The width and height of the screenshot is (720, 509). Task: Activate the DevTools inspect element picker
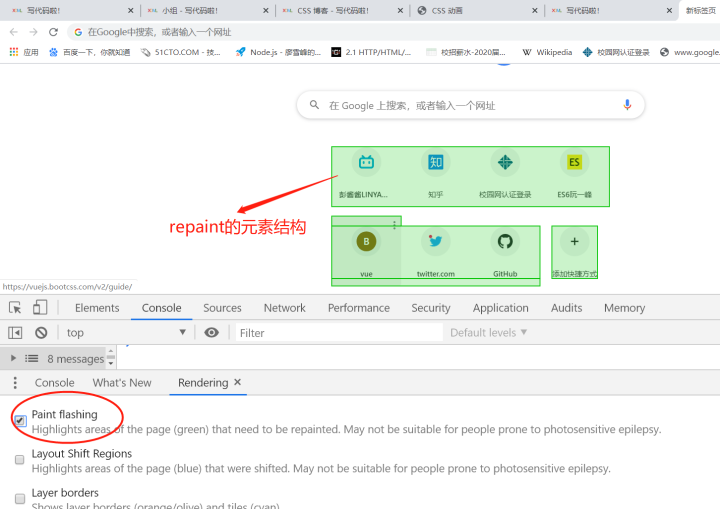pyautogui.click(x=15, y=308)
